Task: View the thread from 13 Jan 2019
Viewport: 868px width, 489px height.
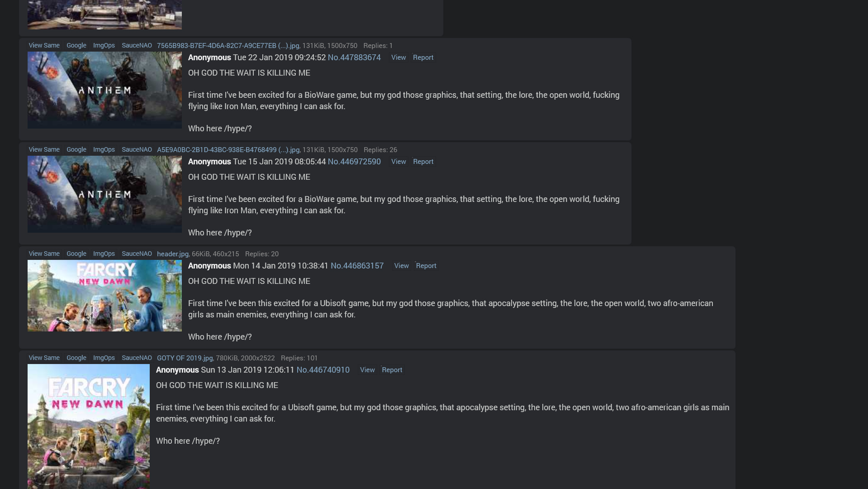Action: [x=367, y=370]
